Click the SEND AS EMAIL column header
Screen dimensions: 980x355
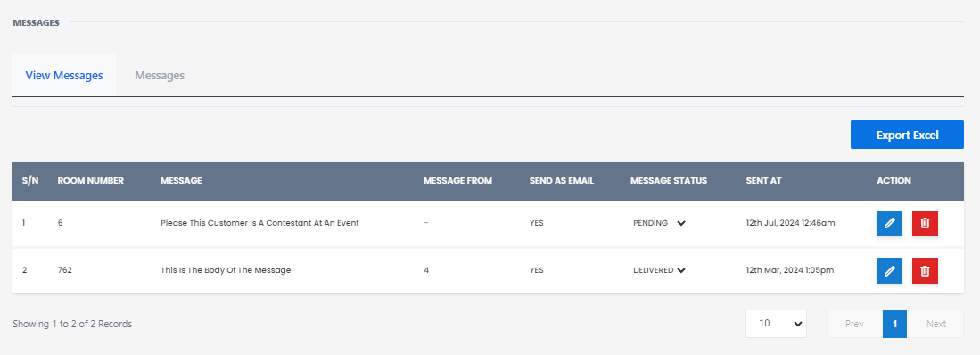[562, 181]
